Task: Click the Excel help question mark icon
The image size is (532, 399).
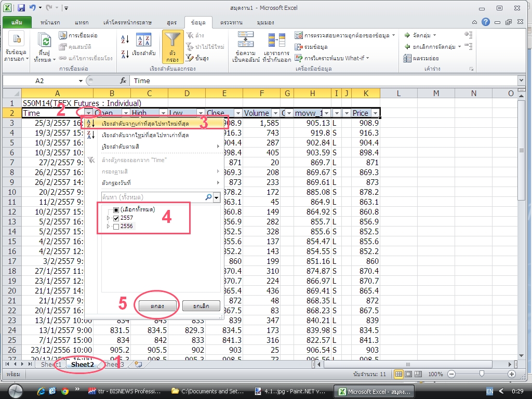Action: point(486,22)
